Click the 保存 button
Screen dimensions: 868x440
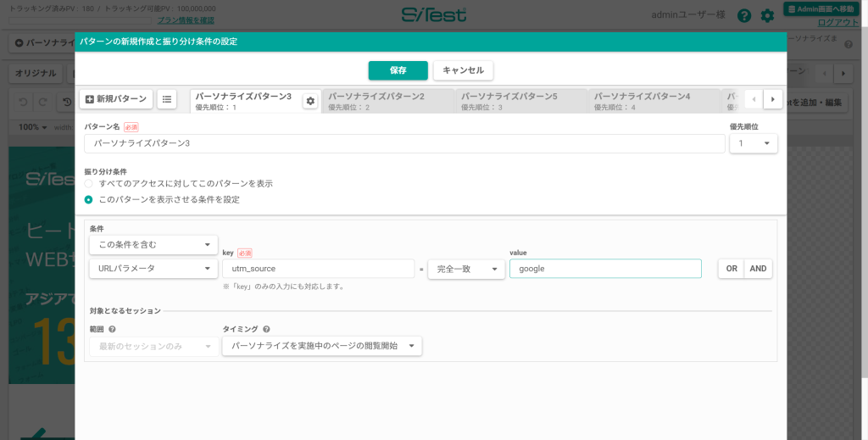tap(398, 70)
